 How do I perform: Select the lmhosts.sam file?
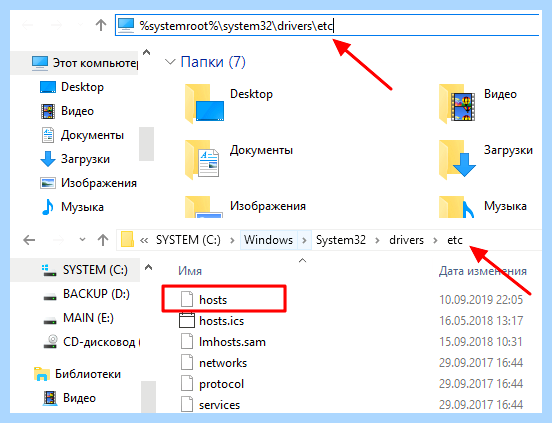(x=232, y=342)
